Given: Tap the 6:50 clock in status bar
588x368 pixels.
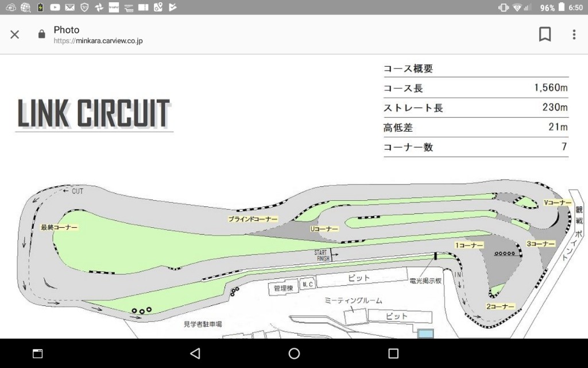Looking at the screenshot, I should [x=575, y=7].
